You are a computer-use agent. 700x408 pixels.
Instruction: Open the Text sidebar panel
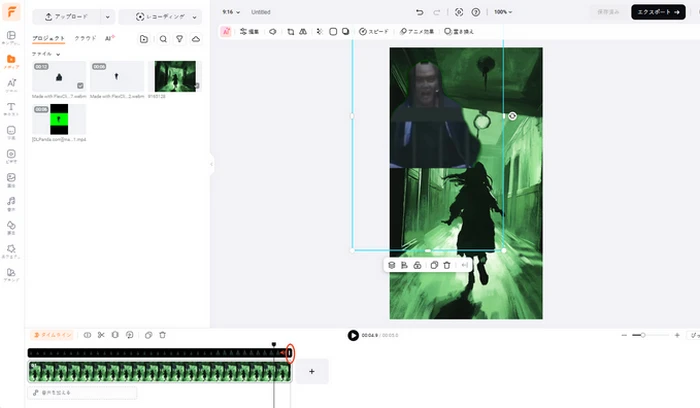click(x=11, y=108)
